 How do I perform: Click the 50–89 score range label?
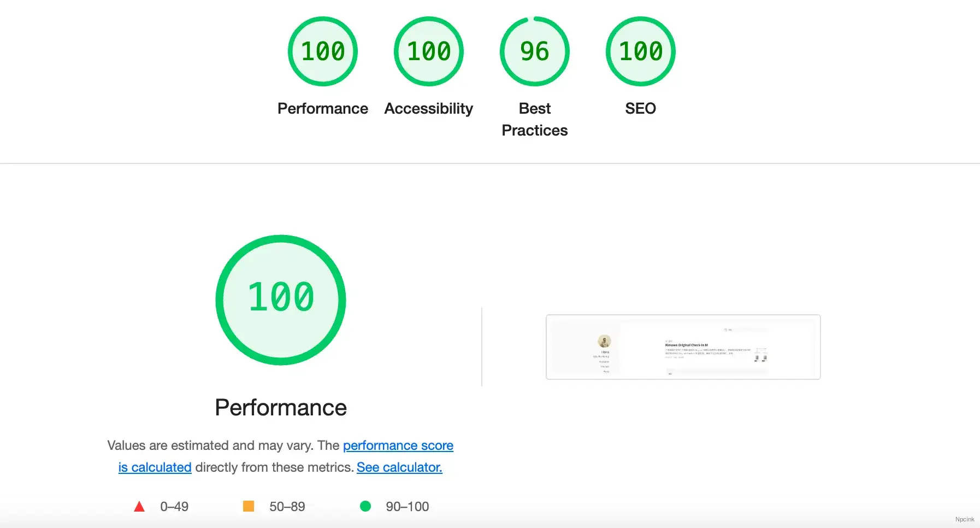(286, 506)
